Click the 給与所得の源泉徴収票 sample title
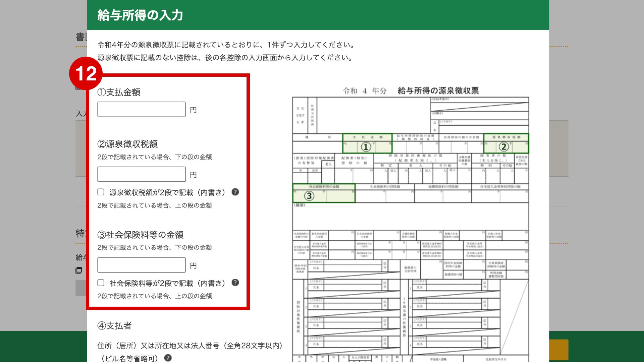Viewport: 644px width, 362px height. pyautogui.click(x=438, y=90)
